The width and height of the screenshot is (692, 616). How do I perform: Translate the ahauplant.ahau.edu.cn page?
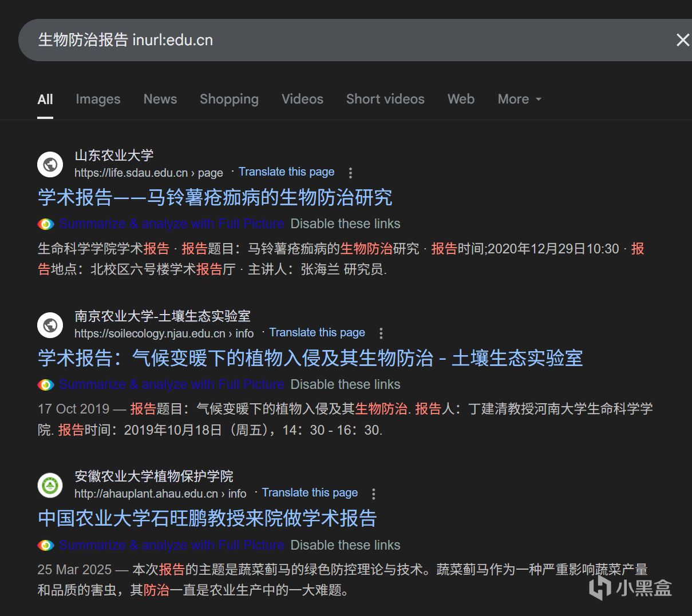310,492
